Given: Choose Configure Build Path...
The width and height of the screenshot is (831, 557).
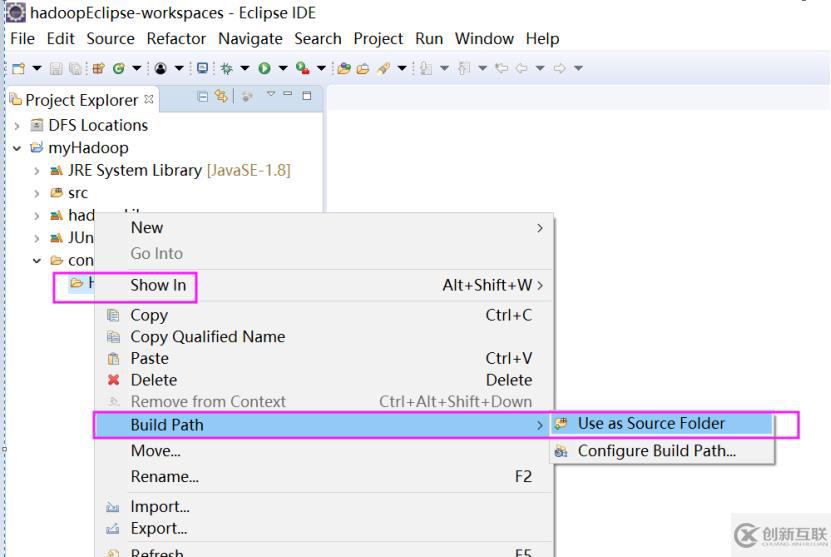Looking at the screenshot, I should click(x=661, y=451).
